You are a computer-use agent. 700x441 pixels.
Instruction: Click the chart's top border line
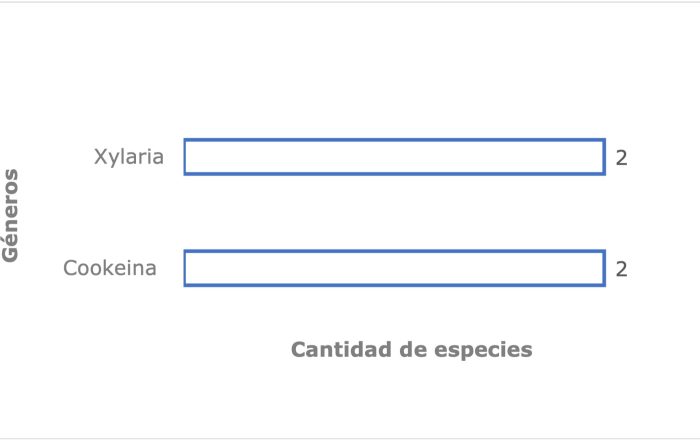click(x=350, y=2)
